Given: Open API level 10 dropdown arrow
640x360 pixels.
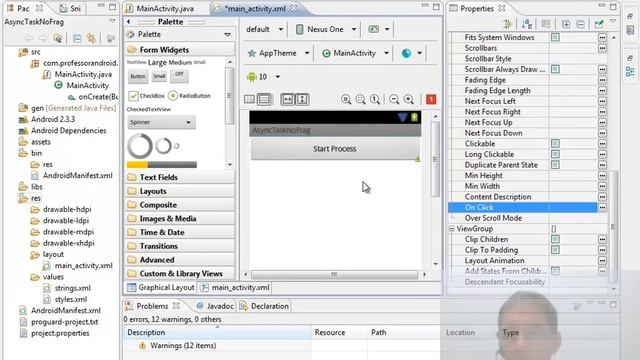Looking at the screenshot, I should click(x=278, y=77).
